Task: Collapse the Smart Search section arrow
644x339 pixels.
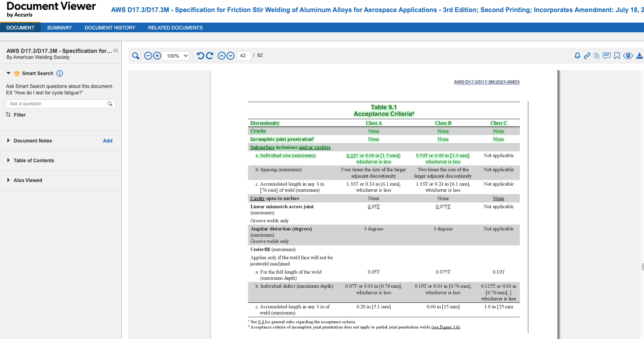Action: pyautogui.click(x=8, y=73)
